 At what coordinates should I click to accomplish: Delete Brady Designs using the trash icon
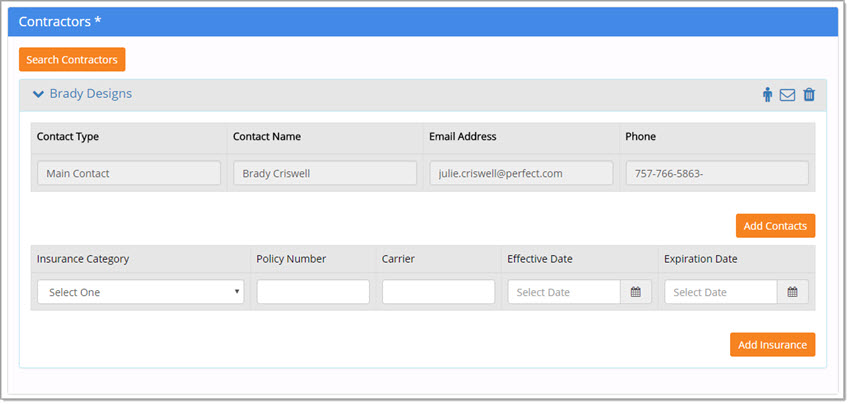point(809,95)
